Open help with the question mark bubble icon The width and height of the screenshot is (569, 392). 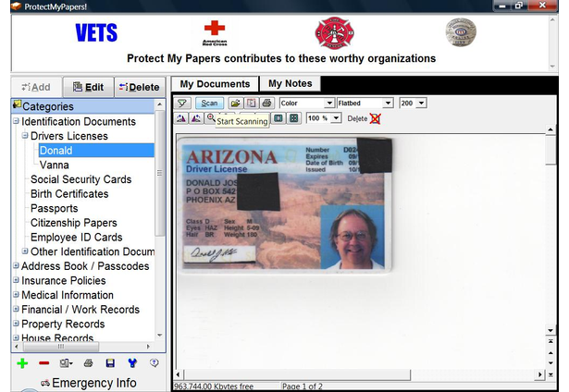coord(155,362)
